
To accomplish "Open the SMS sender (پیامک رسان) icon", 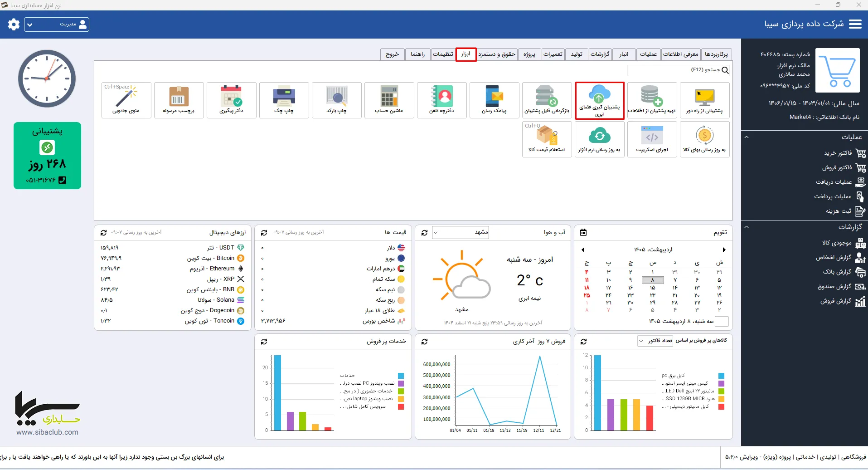I will [494, 100].
